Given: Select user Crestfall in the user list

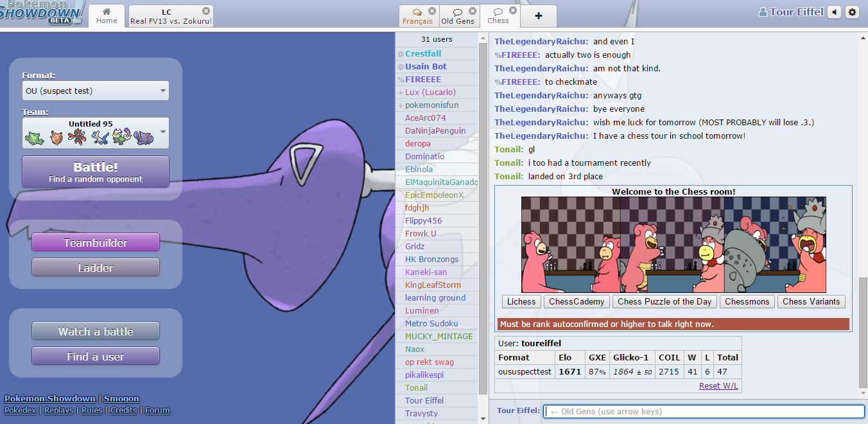Looking at the screenshot, I should pos(423,53).
